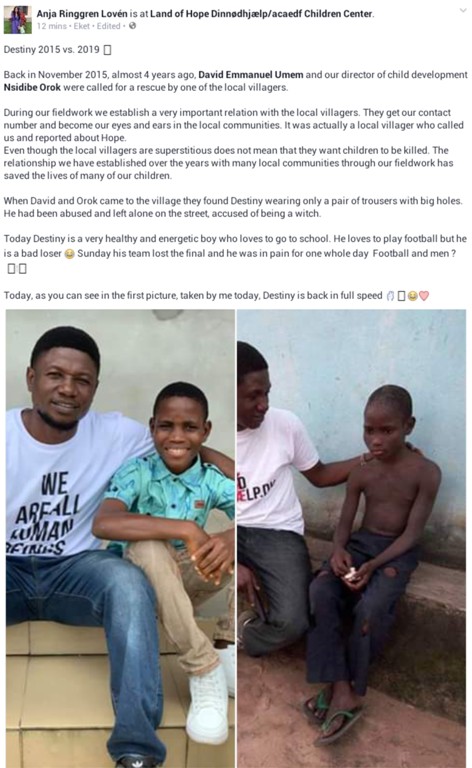Open the 2019 photo with teal shirt
Image resolution: width=472 pixels, height=768 pixels.
point(120,538)
